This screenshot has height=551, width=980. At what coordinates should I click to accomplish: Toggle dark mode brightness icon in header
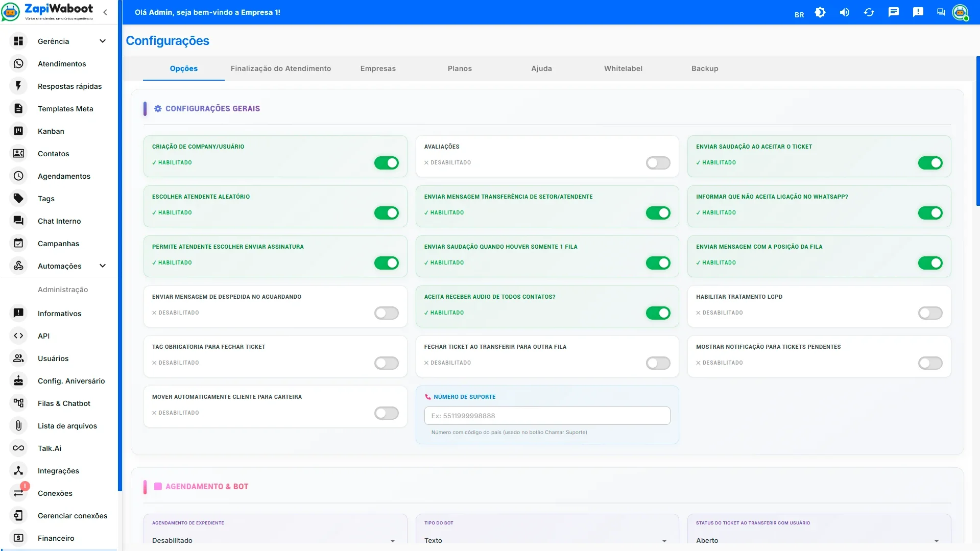[820, 12]
